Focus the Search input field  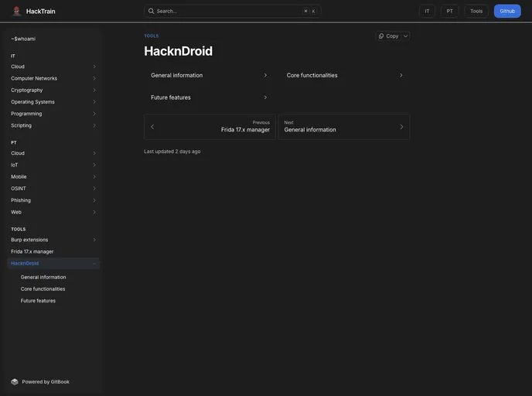tap(233, 11)
